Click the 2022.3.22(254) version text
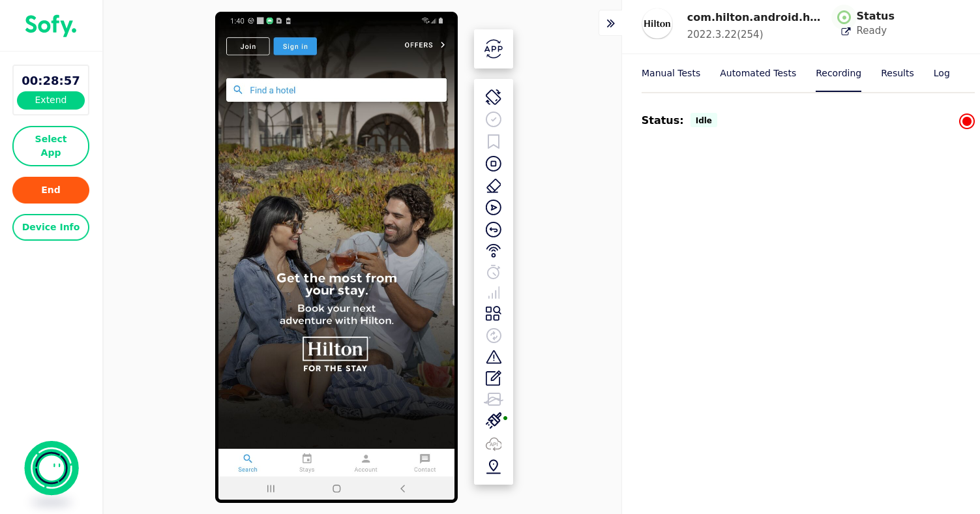The image size is (980, 514). coord(725,35)
